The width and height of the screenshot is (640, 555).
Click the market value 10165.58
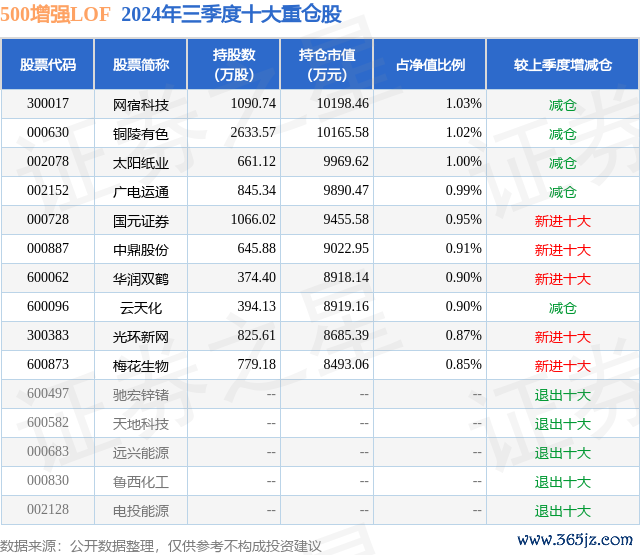point(343,133)
